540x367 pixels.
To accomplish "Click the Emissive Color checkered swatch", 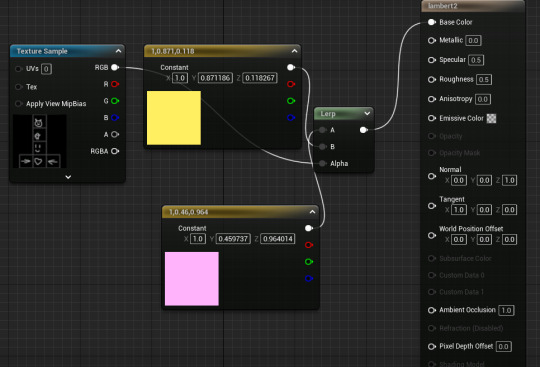I will (x=491, y=118).
